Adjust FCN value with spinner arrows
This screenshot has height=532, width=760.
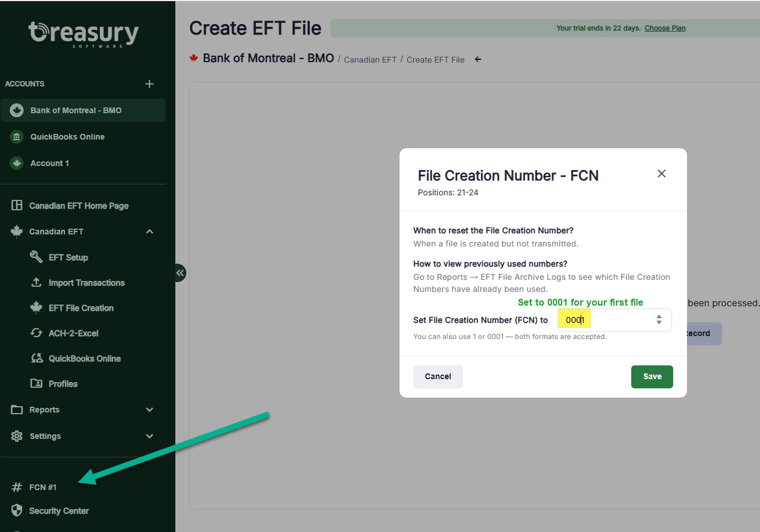pos(659,319)
